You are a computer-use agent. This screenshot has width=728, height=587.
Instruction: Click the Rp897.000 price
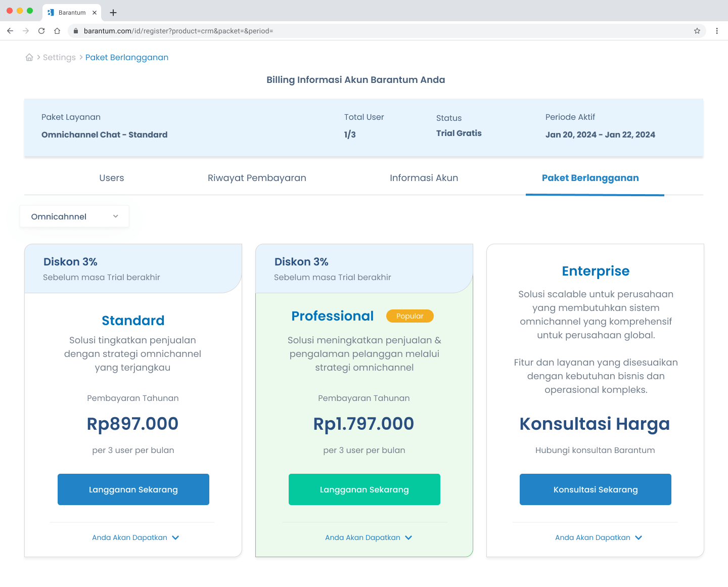[x=133, y=424]
